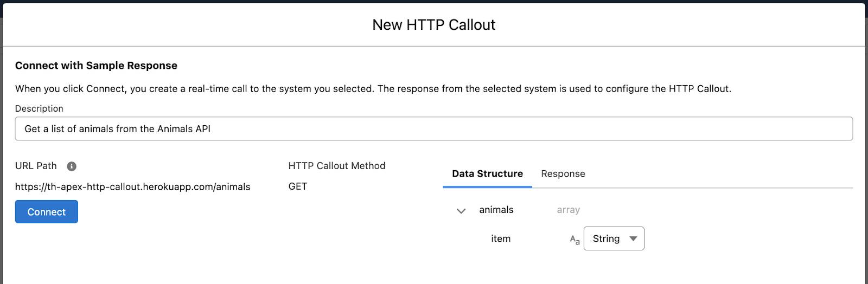Focus the Description text field
This screenshot has height=284, width=868.
pyautogui.click(x=433, y=129)
